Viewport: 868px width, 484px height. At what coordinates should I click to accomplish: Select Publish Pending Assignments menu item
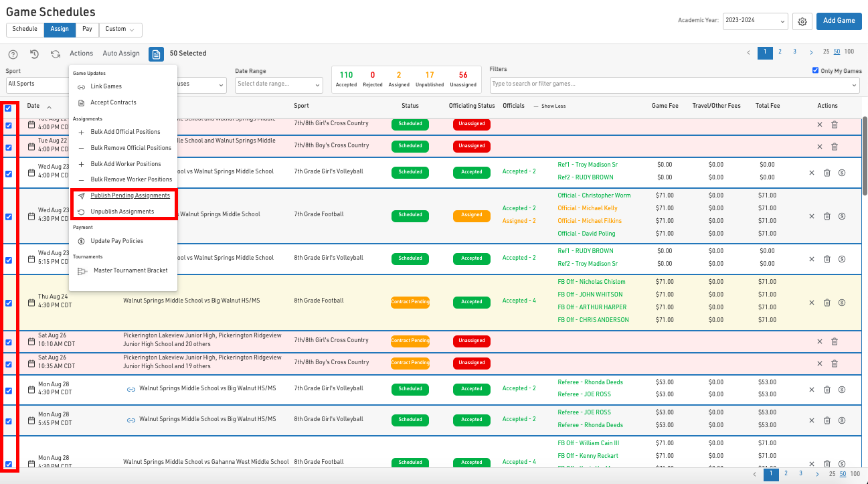pos(130,195)
